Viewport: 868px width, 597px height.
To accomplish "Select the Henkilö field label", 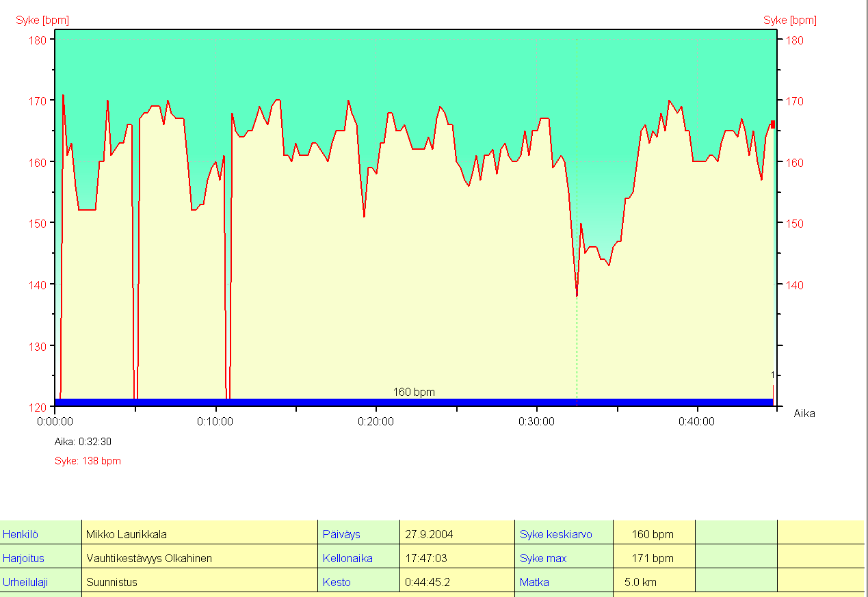I will click(21, 534).
